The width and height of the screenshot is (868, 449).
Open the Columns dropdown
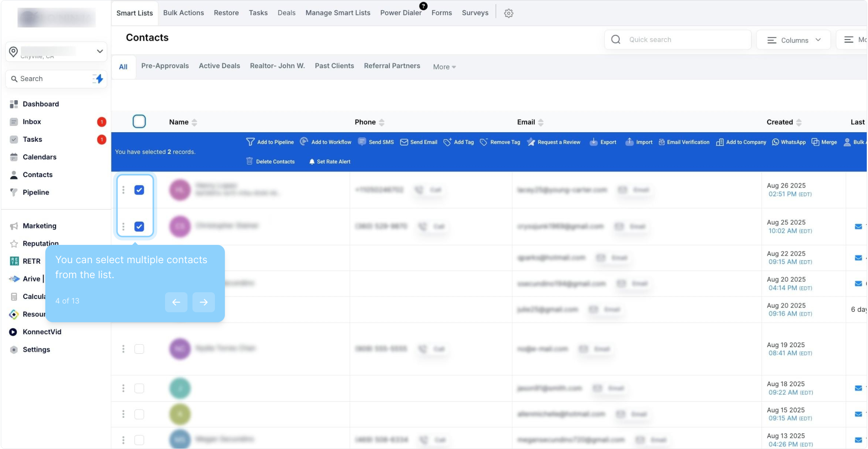[x=794, y=40]
